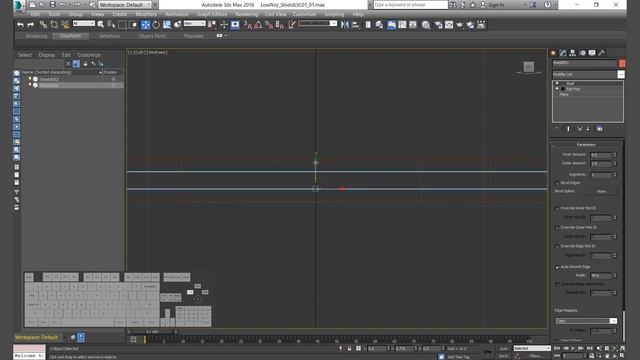Open the reference coordinate system dropdown

coord(195,24)
